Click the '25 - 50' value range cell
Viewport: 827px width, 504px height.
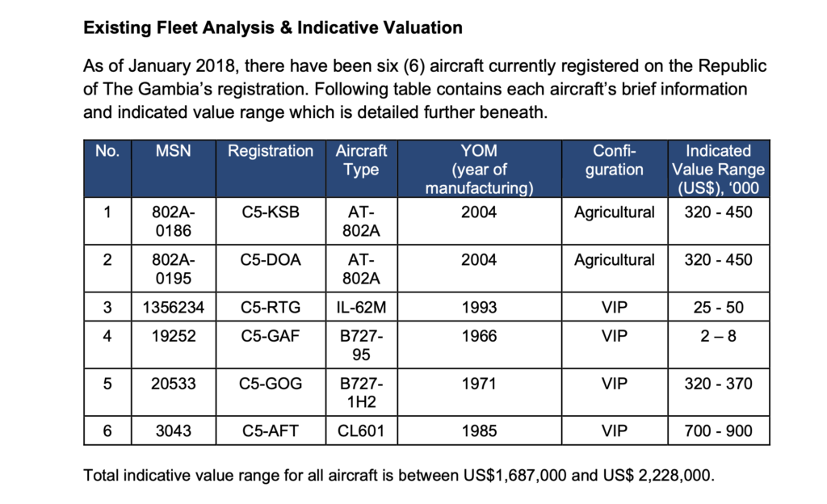[718, 308]
